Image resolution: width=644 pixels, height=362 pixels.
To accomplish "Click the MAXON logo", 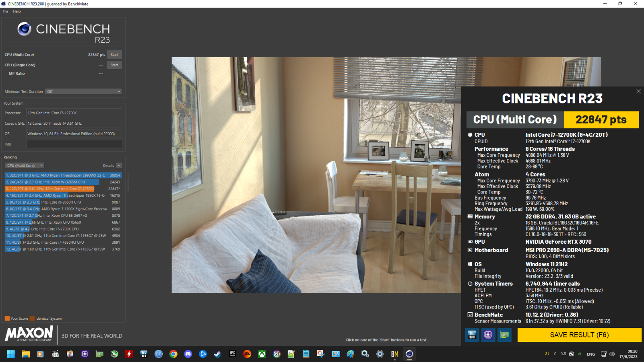I will [x=29, y=334].
